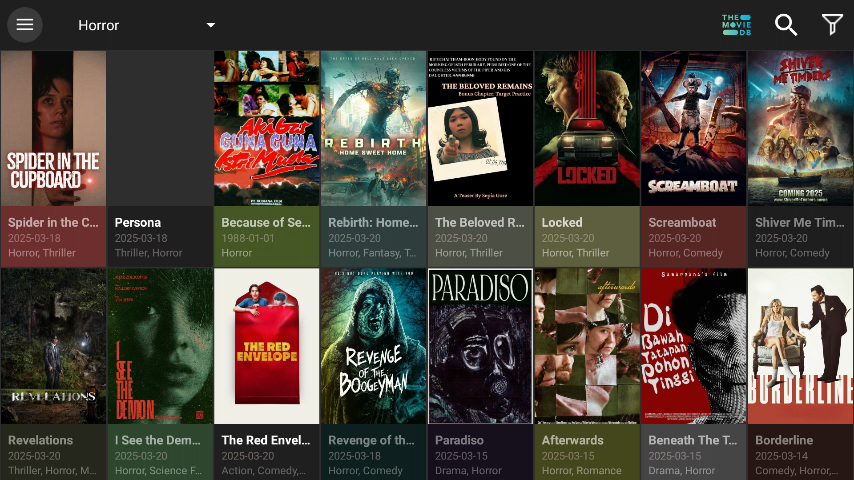Click The Movie DB logo icon
This screenshot has width=854, height=480.
736,25
